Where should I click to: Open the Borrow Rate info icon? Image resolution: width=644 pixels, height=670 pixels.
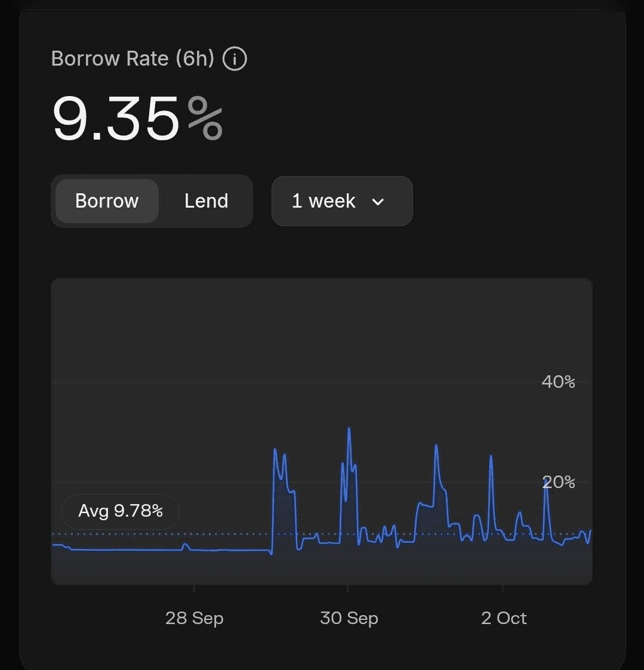coord(235,58)
